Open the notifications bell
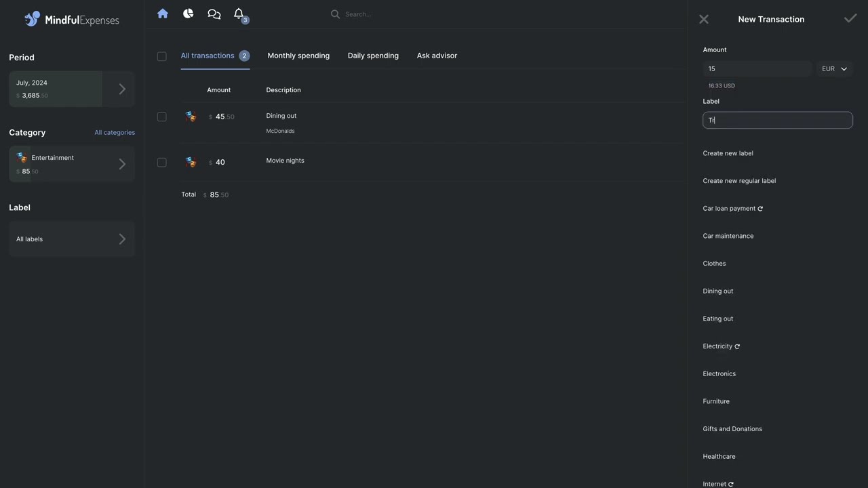The image size is (868, 488). click(239, 14)
